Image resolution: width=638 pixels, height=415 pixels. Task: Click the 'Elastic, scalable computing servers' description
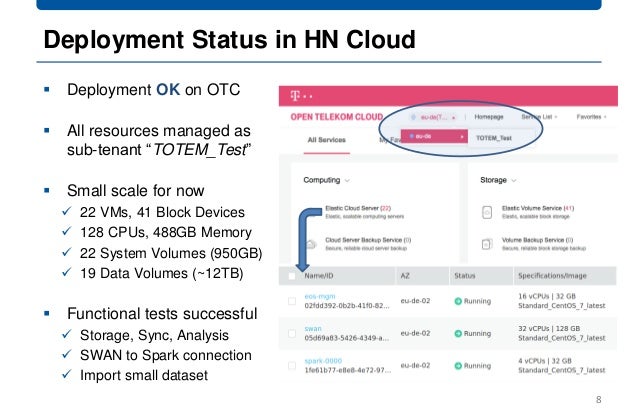pyautogui.click(x=365, y=216)
